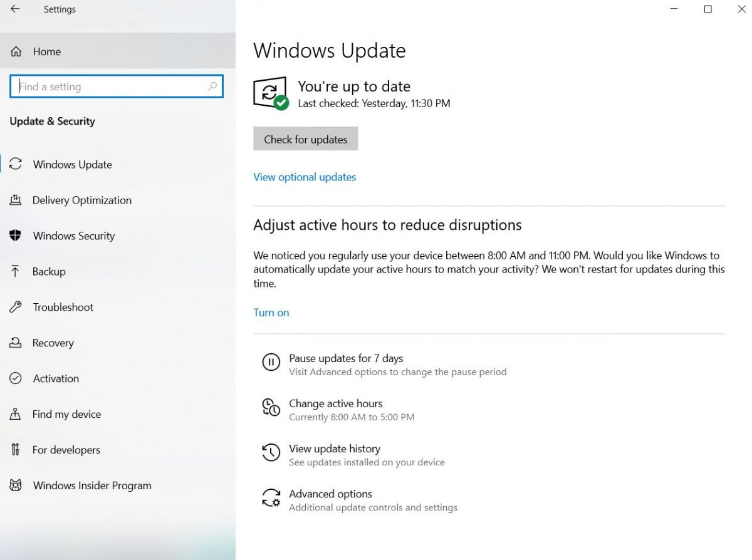Click the back arrow in Settings
752x560 pixels.
[x=15, y=9]
